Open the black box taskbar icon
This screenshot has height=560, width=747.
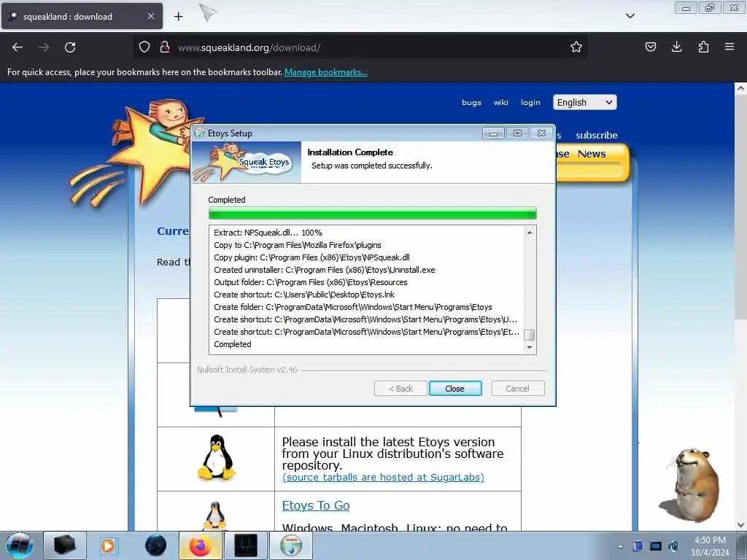tap(65, 545)
